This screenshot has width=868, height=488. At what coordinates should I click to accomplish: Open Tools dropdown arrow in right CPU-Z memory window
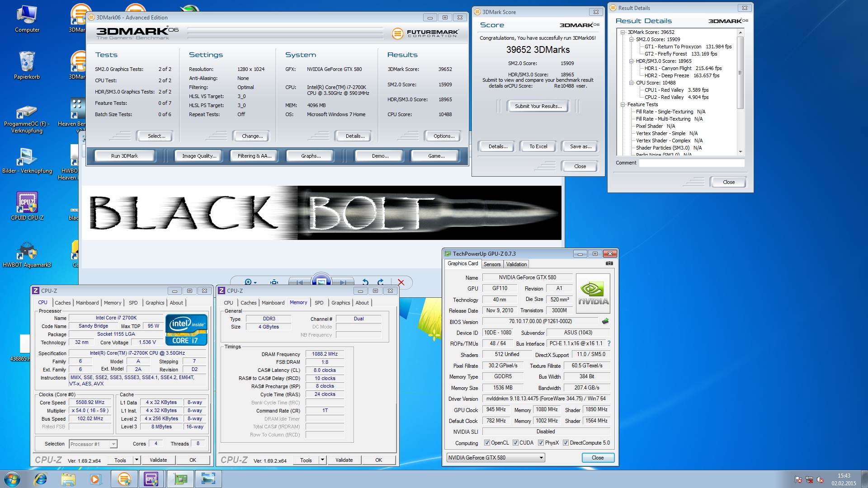322,460
